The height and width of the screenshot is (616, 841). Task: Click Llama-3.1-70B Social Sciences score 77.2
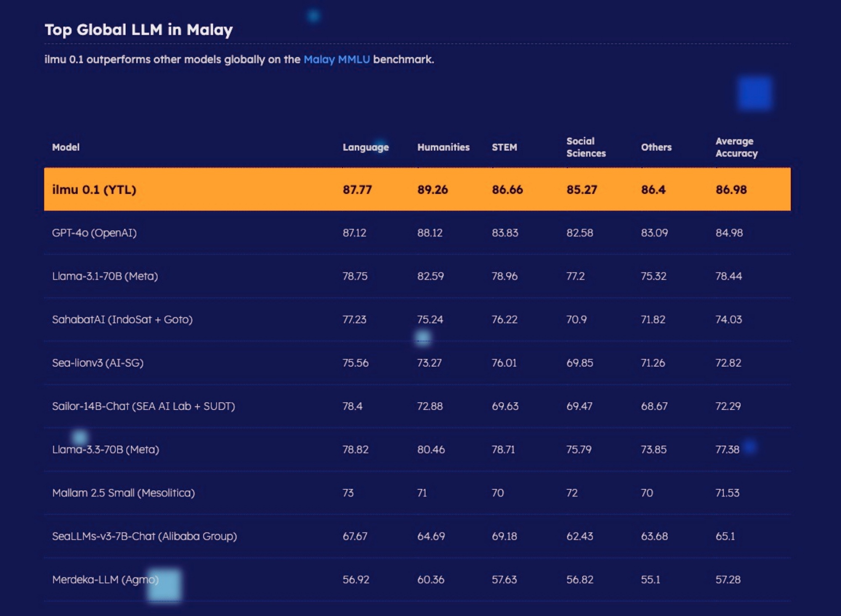(x=575, y=276)
